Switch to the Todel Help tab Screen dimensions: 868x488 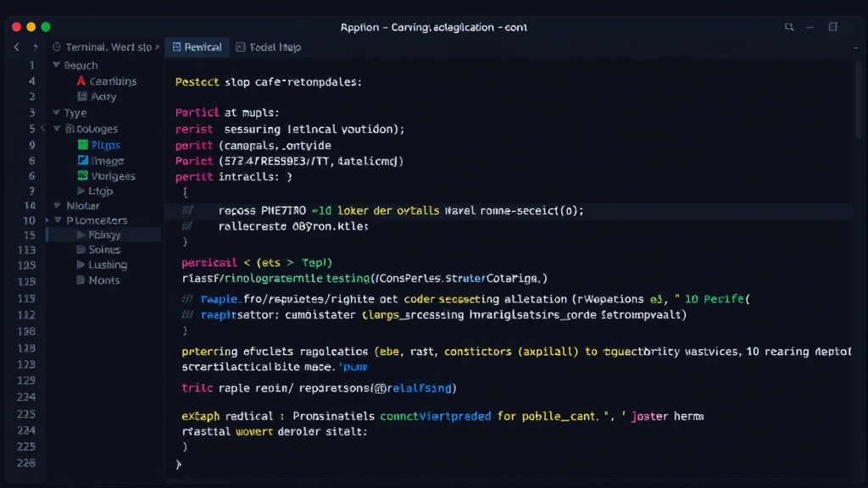(269, 47)
